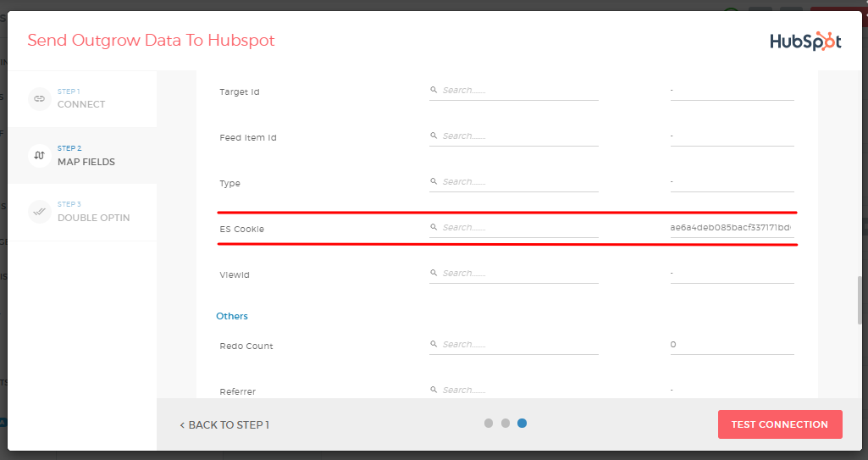The width and height of the screenshot is (868, 460).
Task: Click the Referrer search field
Action: point(514,391)
